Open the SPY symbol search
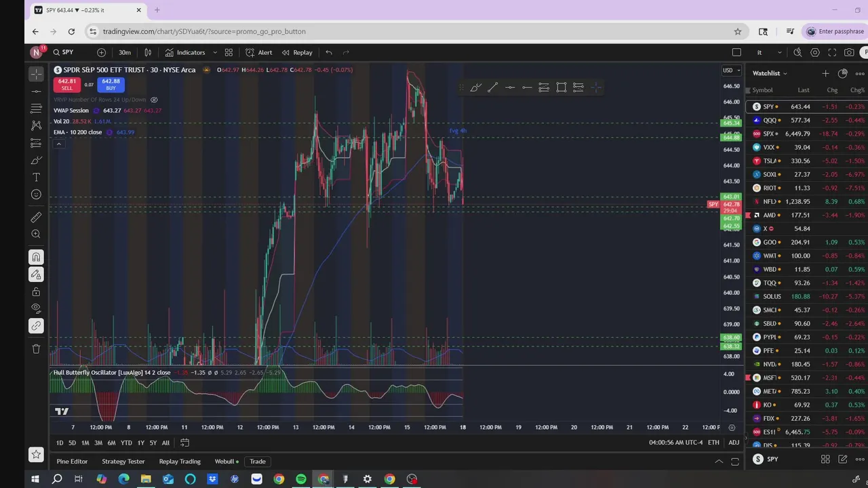The height and width of the screenshot is (488, 868). tap(63, 52)
